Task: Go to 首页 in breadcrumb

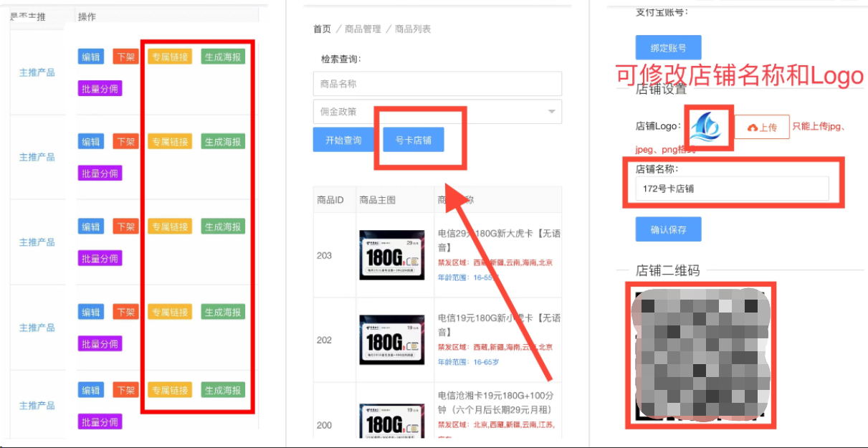Action: (x=323, y=29)
